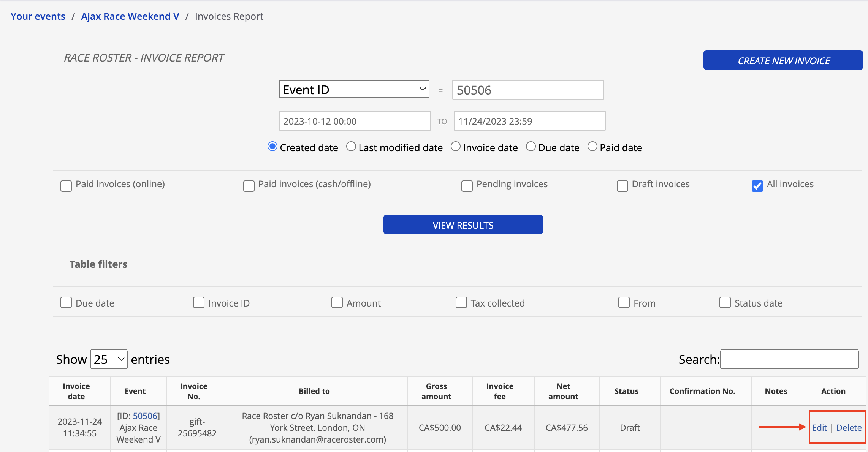Screen dimensions: 868x452
Task: Change entries shown from 25 using the selector
Action: coord(109,359)
